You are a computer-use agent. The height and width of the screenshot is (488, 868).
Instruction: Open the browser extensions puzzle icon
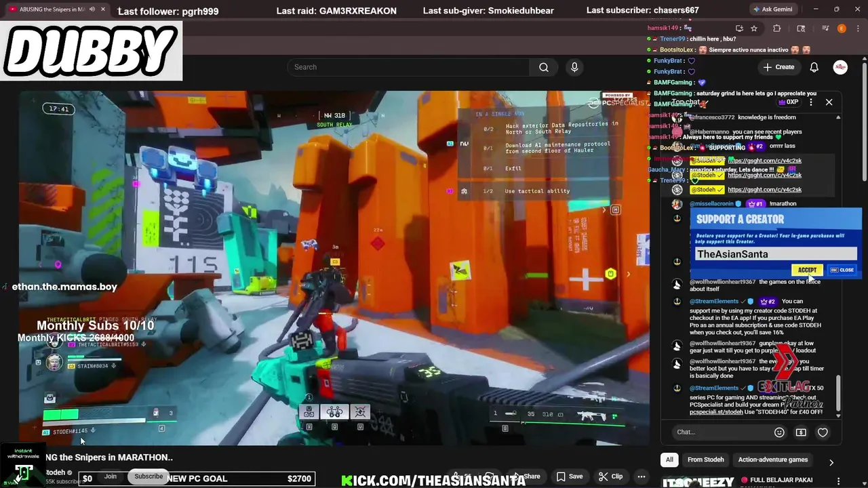click(x=777, y=28)
